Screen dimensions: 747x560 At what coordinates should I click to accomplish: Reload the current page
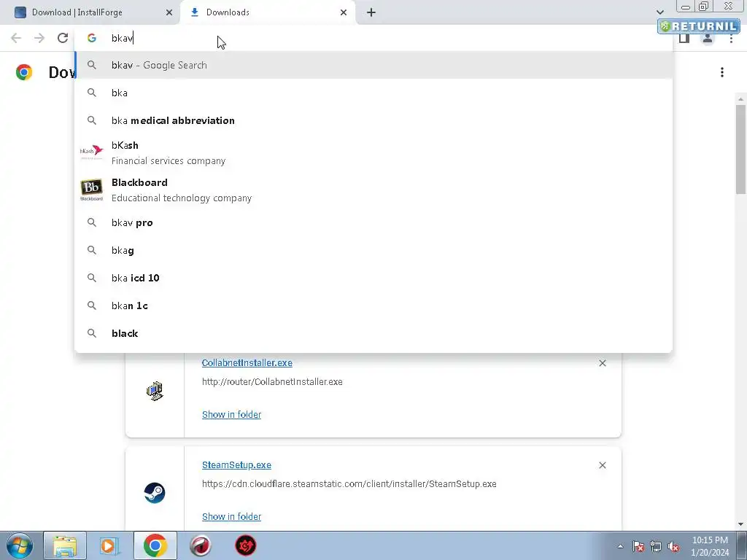(63, 38)
